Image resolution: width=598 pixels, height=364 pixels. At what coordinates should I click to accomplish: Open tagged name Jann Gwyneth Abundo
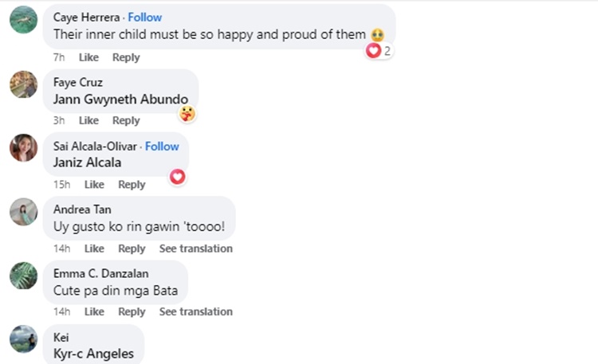point(120,100)
